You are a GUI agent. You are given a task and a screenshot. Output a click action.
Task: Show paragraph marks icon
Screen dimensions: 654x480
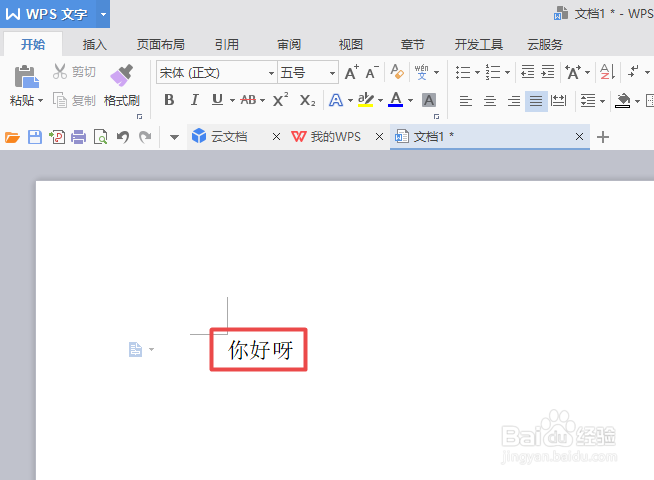[634, 72]
